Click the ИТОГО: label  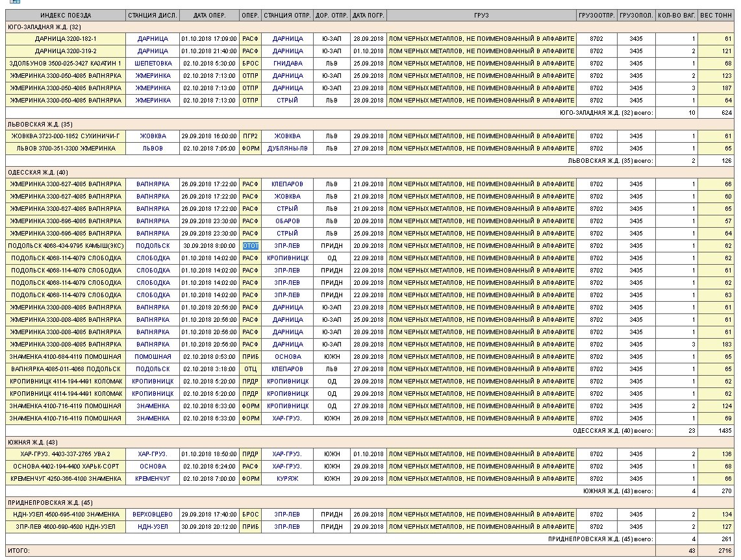18,550
